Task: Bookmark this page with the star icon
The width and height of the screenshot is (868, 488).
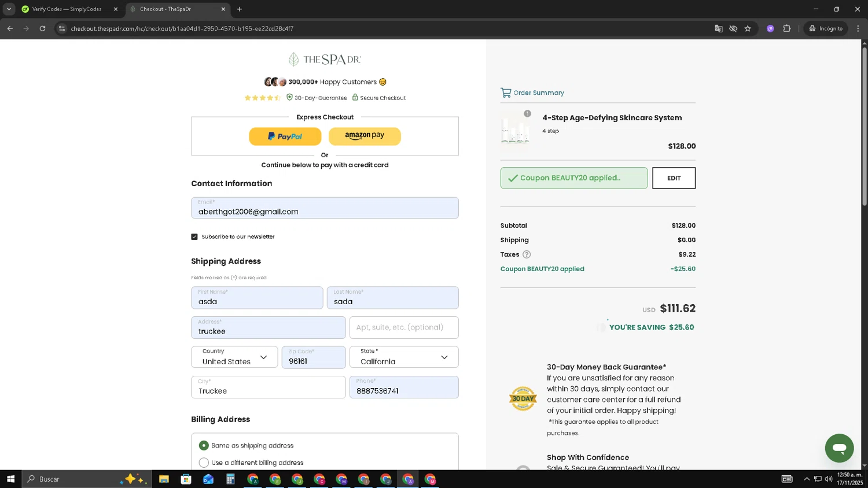Action: tap(748, 28)
